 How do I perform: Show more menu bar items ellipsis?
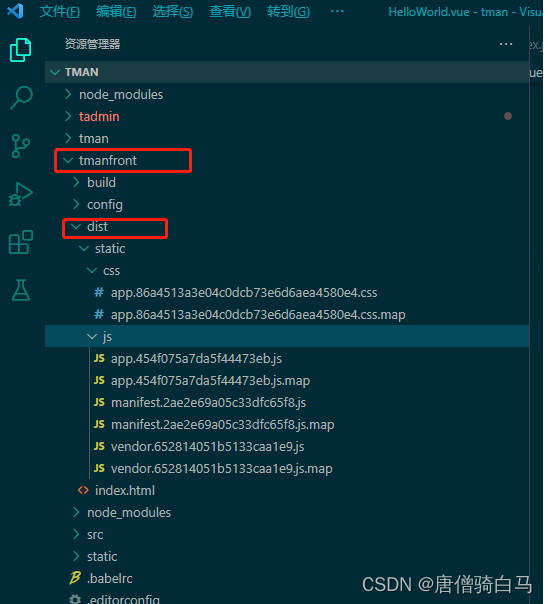point(337,11)
